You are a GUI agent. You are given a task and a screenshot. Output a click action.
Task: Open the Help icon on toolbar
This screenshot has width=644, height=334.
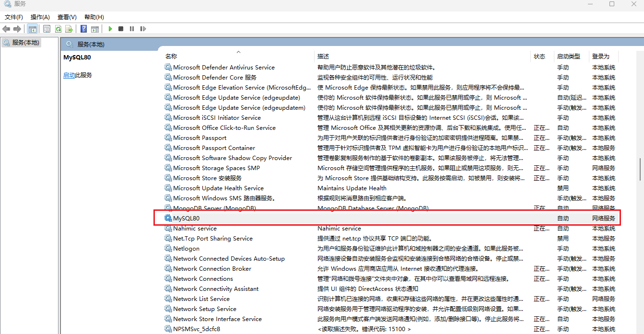click(82, 29)
